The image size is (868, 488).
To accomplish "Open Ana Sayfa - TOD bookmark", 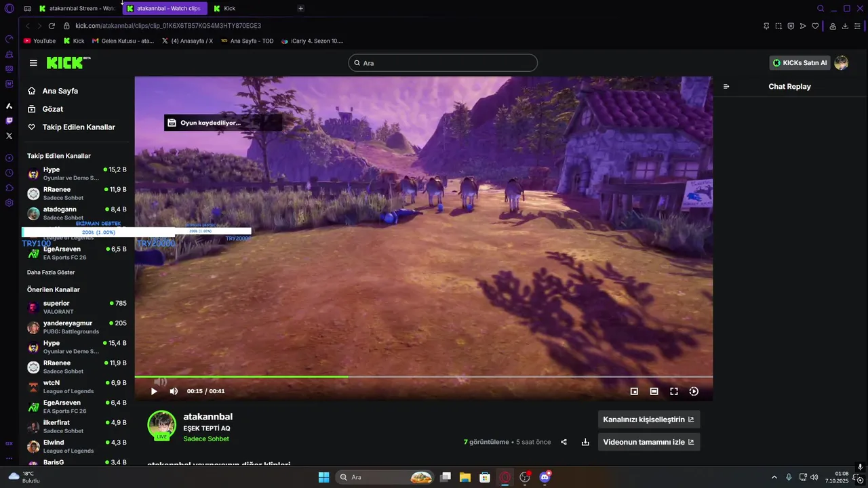I will [248, 41].
